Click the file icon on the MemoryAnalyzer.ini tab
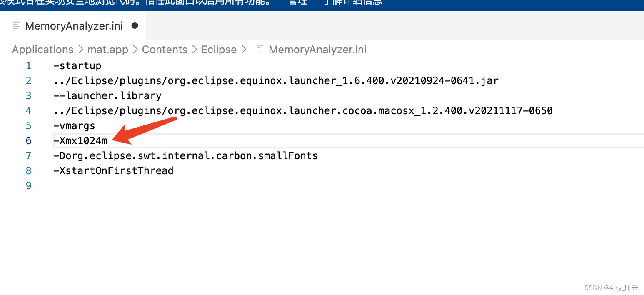The height and width of the screenshot is (295, 644). point(16,25)
